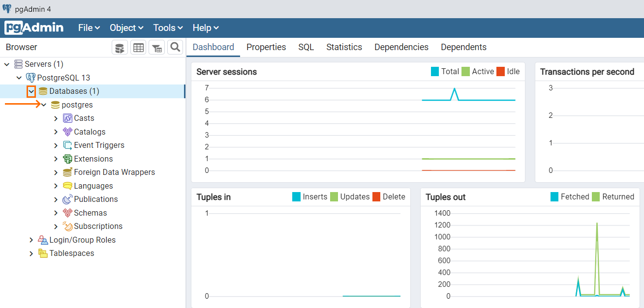This screenshot has height=308, width=644.
Task: Click the pgAdmin logo in the header
Action: [x=34, y=28]
